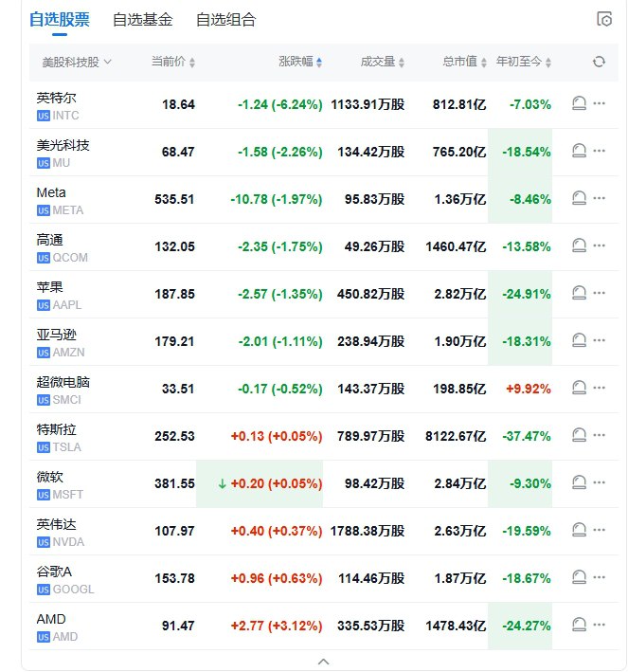Open AMD stock page
The width and height of the screenshot is (628, 672).
point(58,627)
